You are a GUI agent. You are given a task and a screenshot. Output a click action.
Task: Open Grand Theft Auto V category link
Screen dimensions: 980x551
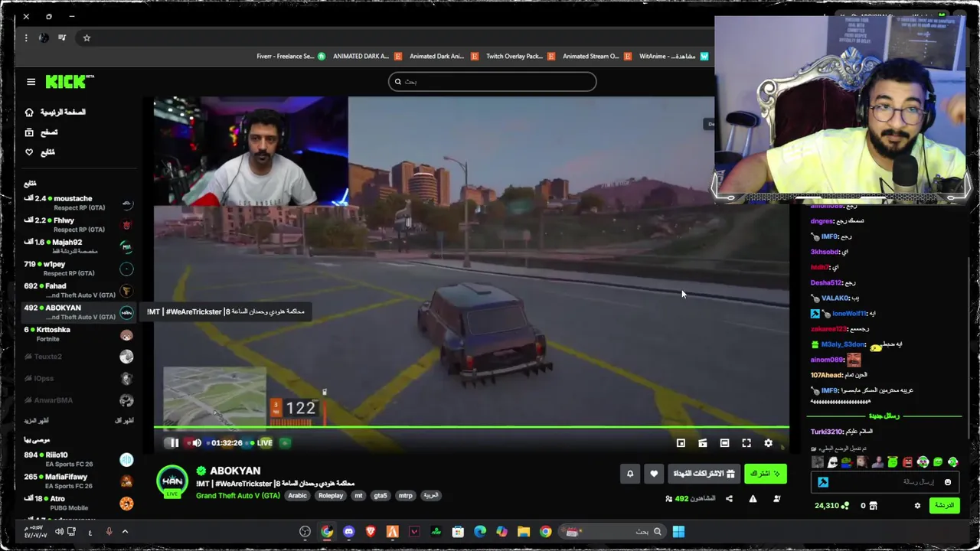pos(238,495)
